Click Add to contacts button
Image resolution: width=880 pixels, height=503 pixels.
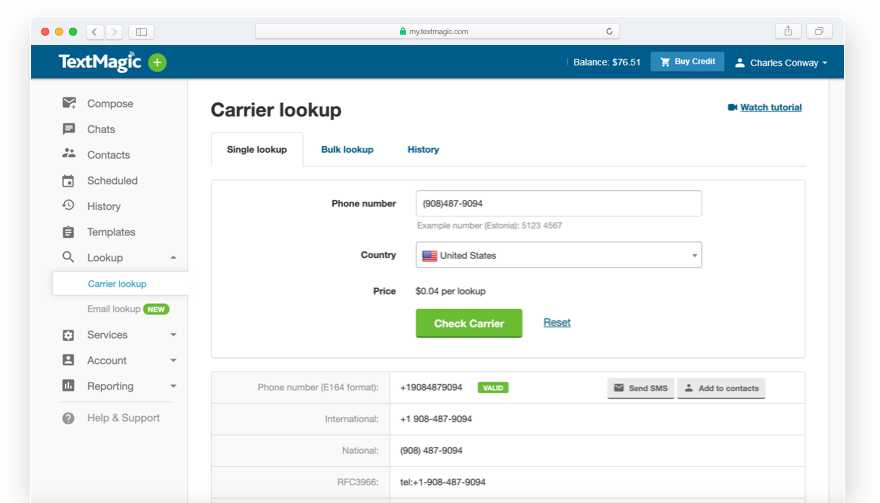tap(721, 388)
